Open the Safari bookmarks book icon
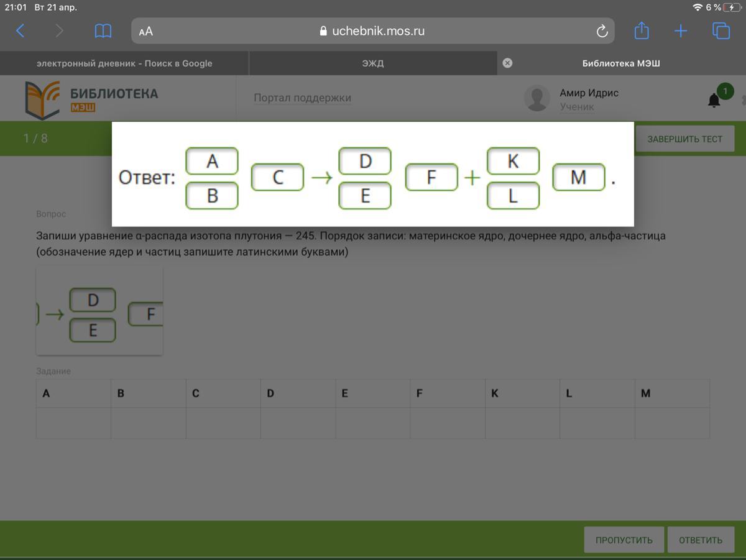746x560 pixels. click(x=103, y=31)
